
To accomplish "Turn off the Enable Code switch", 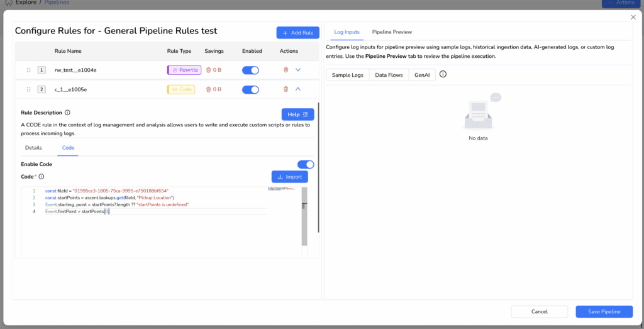I will [x=306, y=165].
